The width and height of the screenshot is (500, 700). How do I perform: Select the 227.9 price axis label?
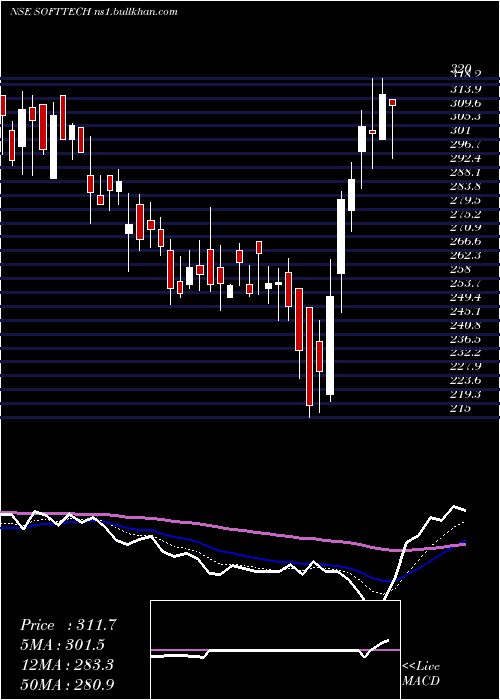[x=467, y=367]
